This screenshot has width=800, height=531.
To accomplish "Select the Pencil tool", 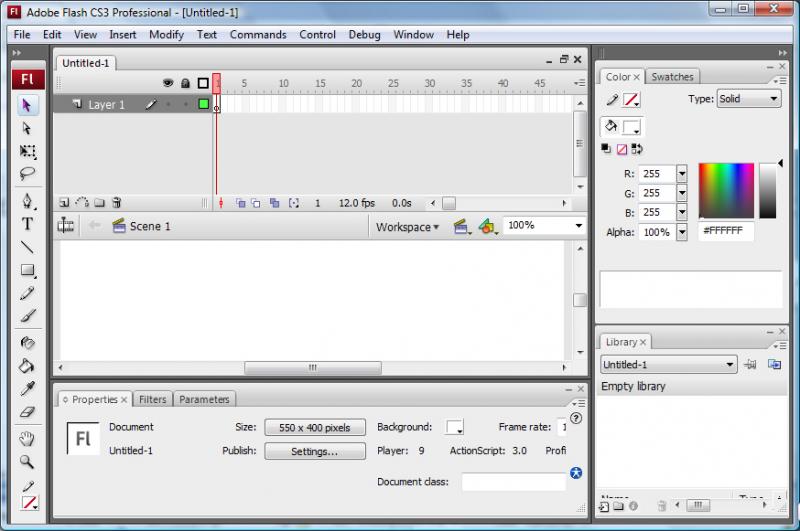I will (27, 293).
